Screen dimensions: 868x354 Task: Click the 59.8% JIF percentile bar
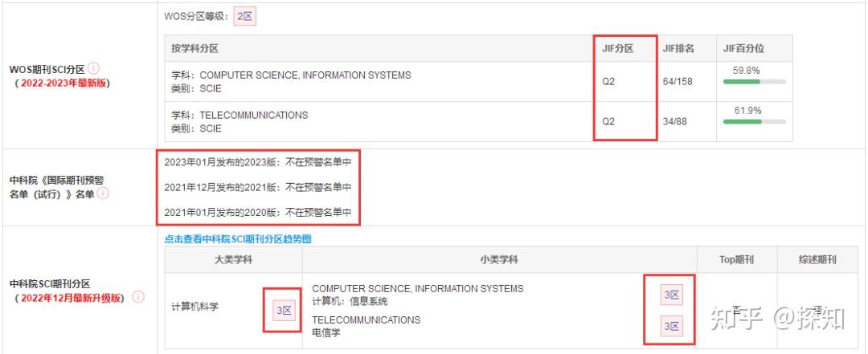[754, 82]
